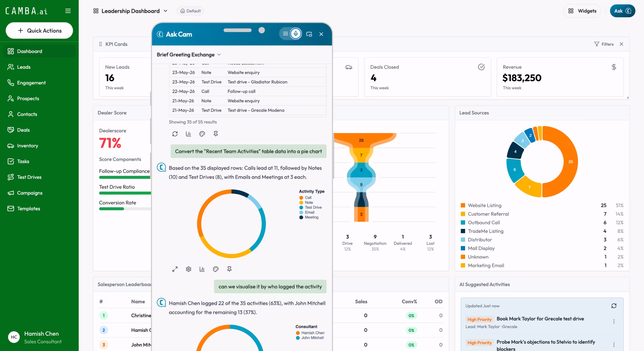Click the checkmark icon on Deals Closed card
The image size is (644, 351).
pos(482,67)
